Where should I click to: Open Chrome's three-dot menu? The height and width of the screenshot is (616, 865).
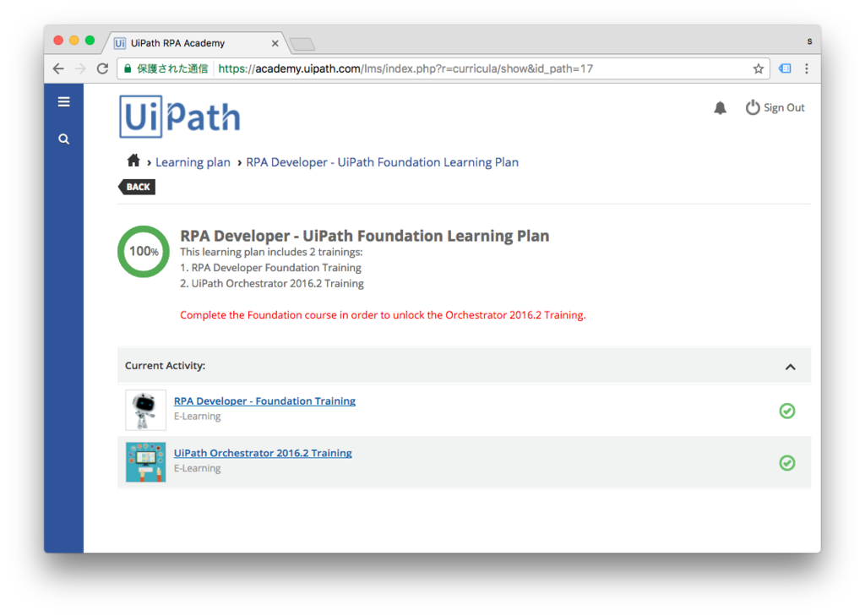807,68
